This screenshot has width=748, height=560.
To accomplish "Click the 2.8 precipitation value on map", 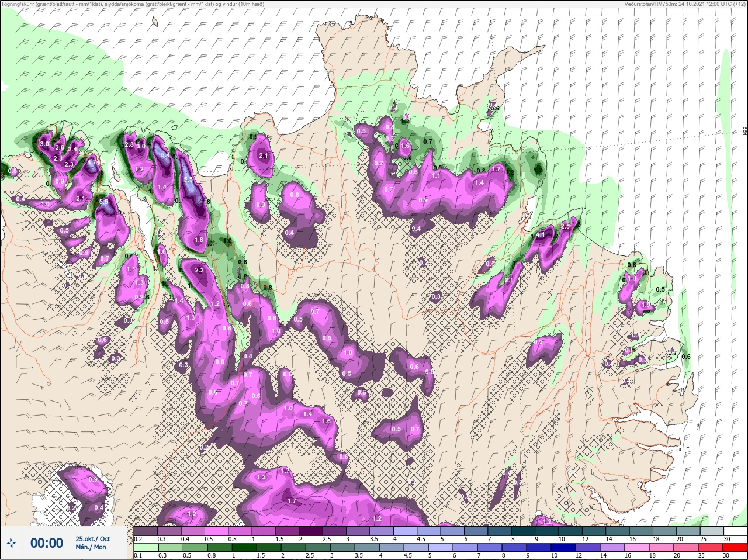I will pos(129,144).
